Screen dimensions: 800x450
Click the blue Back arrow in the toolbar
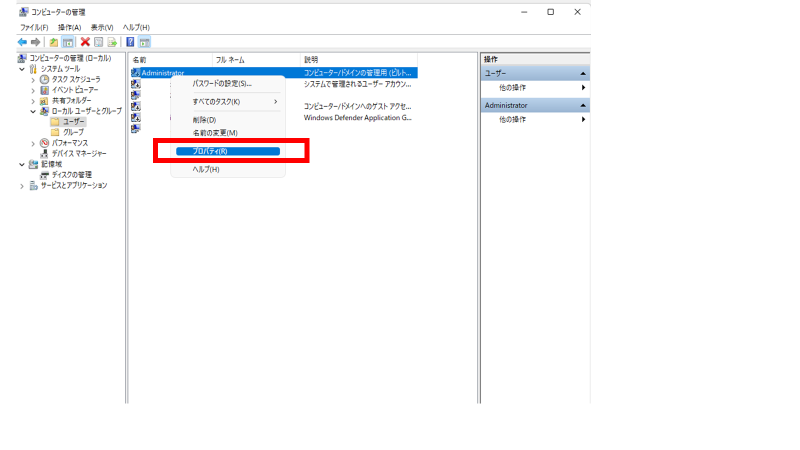(22, 42)
